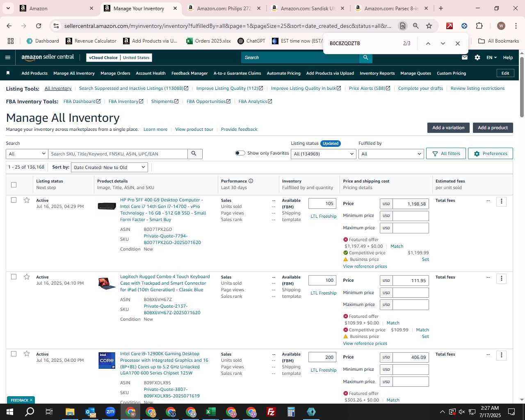Image resolution: width=525 pixels, height=420 pixels.
Task: Open the Seller Central hamburger menu
Action: point(8,57)
